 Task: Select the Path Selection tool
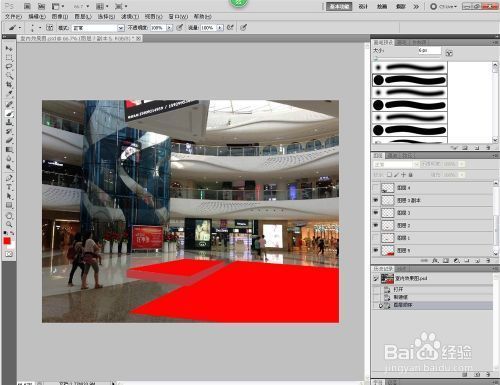[x=9, y=196]
